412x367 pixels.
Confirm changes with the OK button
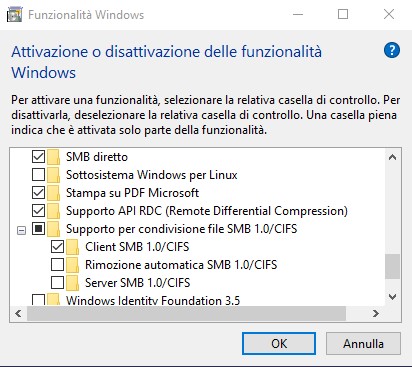[279, 343]
